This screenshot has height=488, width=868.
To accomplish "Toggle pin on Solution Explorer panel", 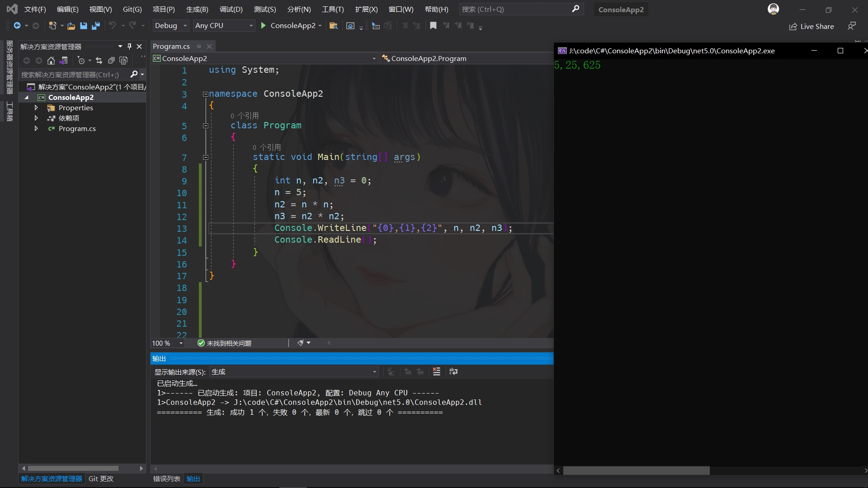I will click(x=129, y=47).
